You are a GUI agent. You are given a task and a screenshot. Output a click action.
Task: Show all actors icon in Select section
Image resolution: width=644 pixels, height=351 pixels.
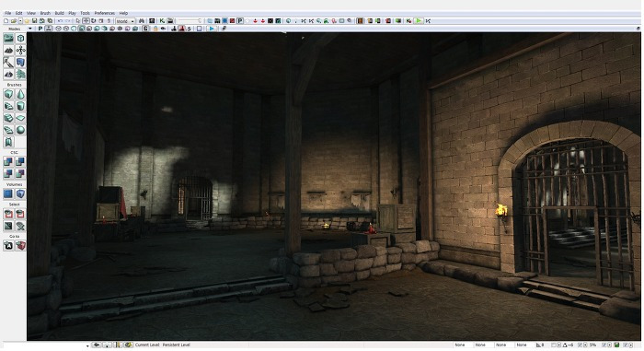tap(20, 226)
